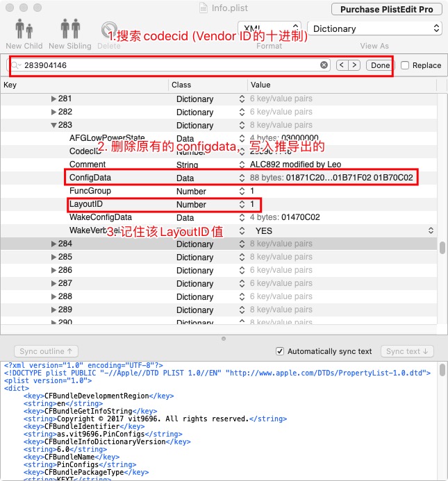
Task: Click the CFBundleName key in XML text
Action: [69, 457]
